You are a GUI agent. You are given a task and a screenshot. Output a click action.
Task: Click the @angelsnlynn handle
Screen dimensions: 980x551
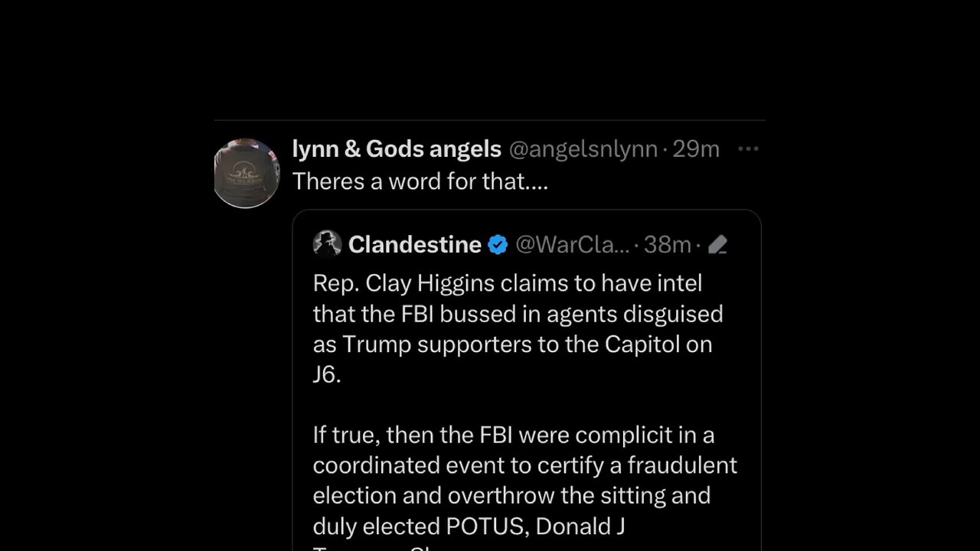(x=583, y=149)
